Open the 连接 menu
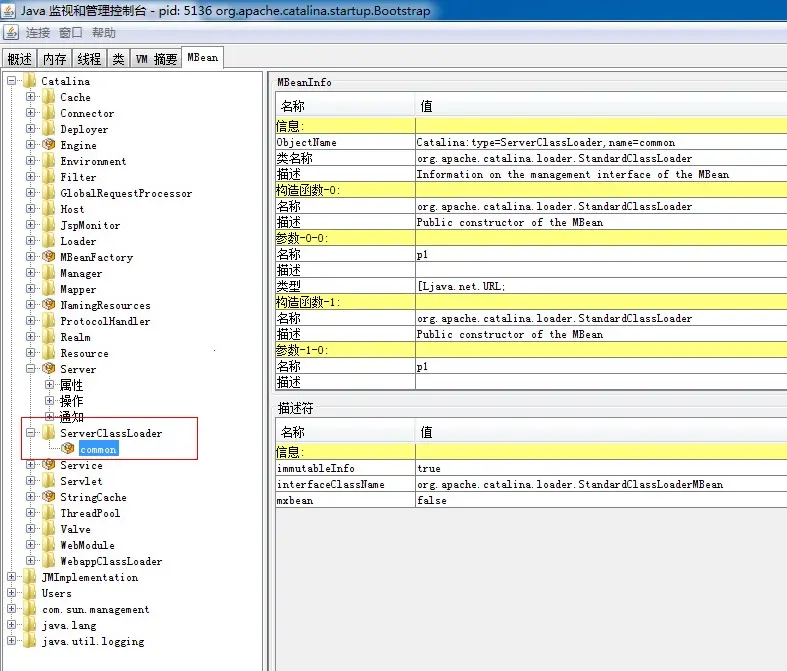This screenshot has width=787, height=671. coord(38,33)
